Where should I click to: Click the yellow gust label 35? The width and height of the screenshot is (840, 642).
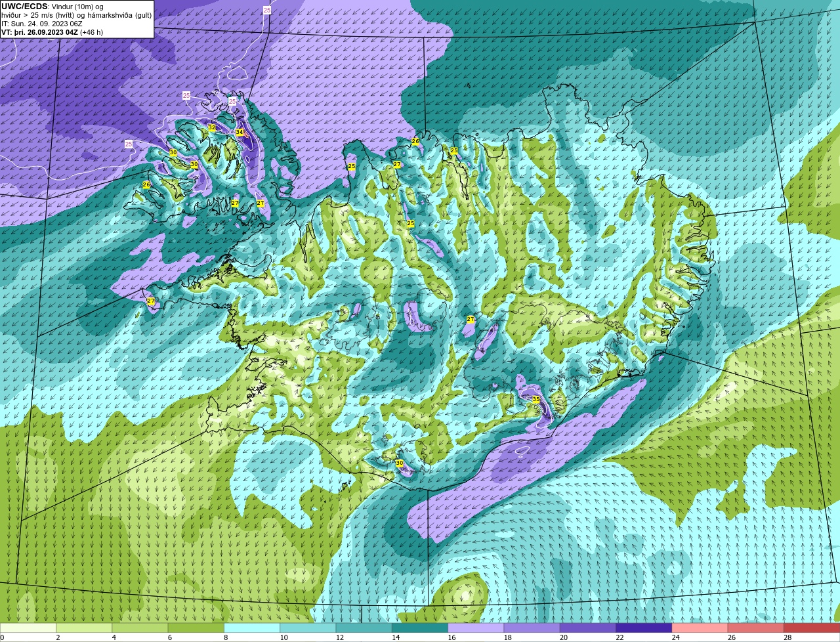click(535, 399)
